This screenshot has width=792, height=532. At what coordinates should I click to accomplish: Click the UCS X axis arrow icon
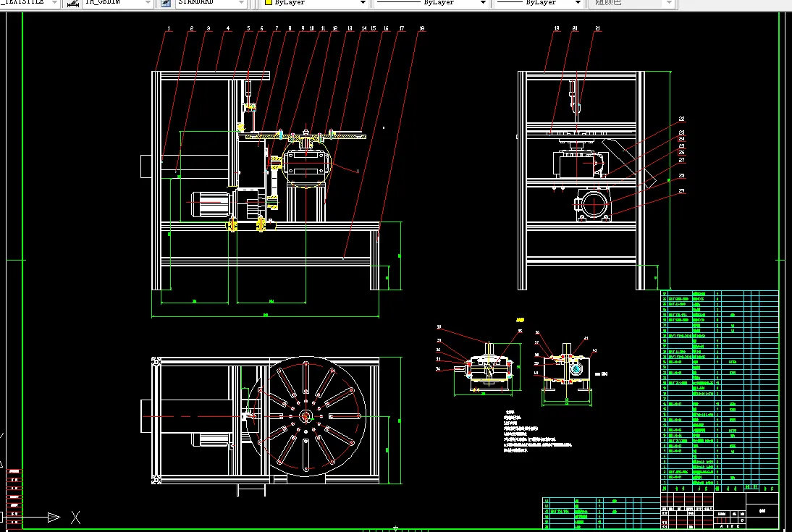click(54, 518)
